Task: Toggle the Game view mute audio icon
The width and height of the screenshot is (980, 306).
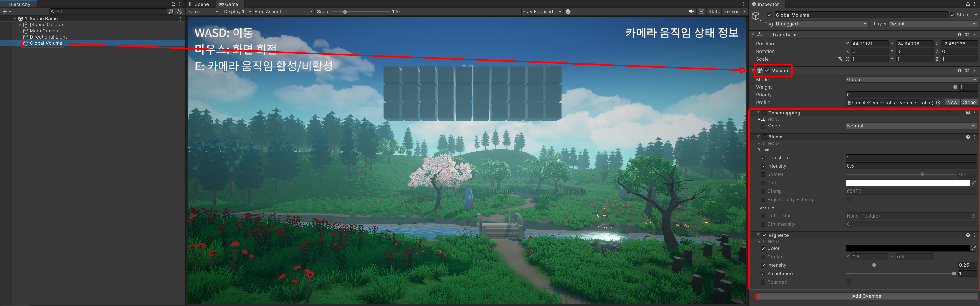Action: coord(691,12)
